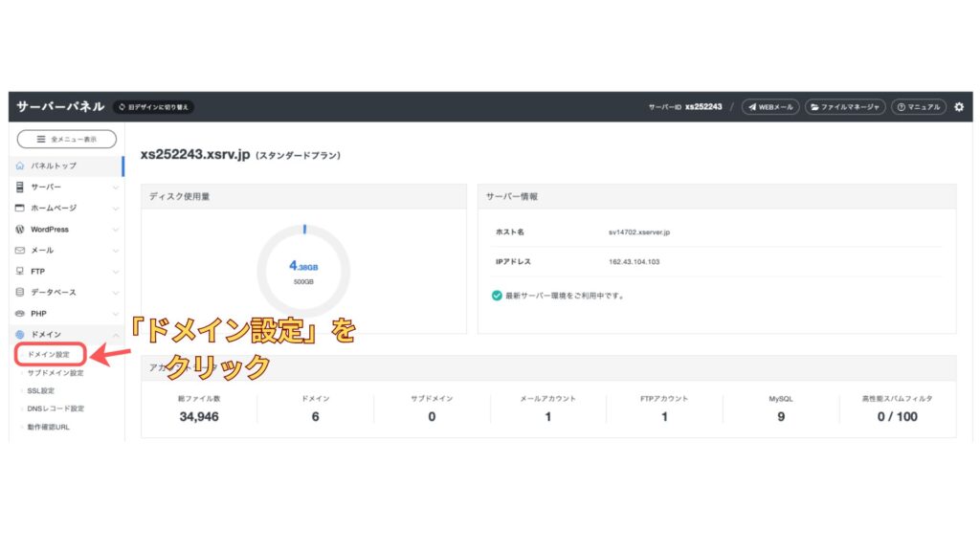Screen dimensions: 980x551
Task: Expand the WordPress menu chevron
Action: coord(116,230)
